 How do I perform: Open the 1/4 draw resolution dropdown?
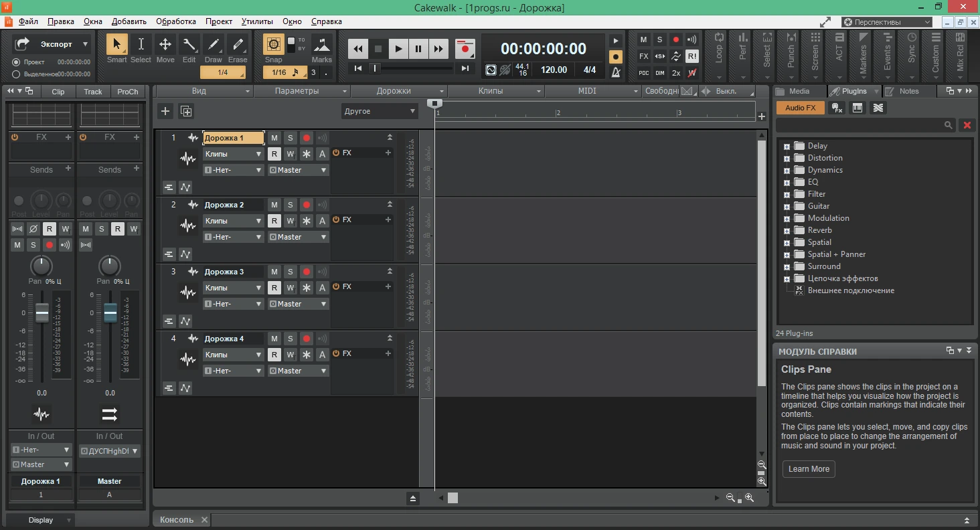tap(223, 72)
